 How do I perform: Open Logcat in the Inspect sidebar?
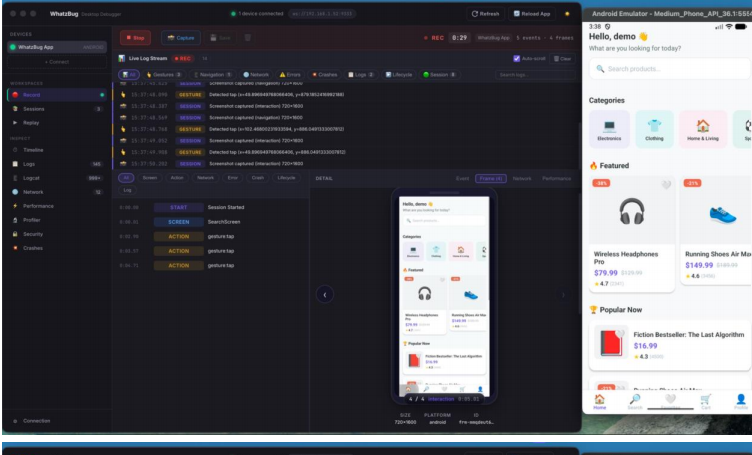click(57, 178)
